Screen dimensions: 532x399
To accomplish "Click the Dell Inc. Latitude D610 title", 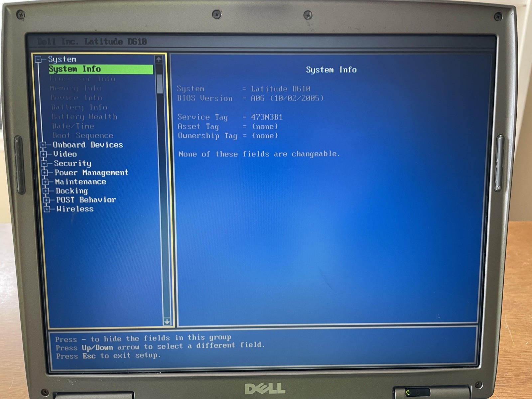I will pos(92,42).
